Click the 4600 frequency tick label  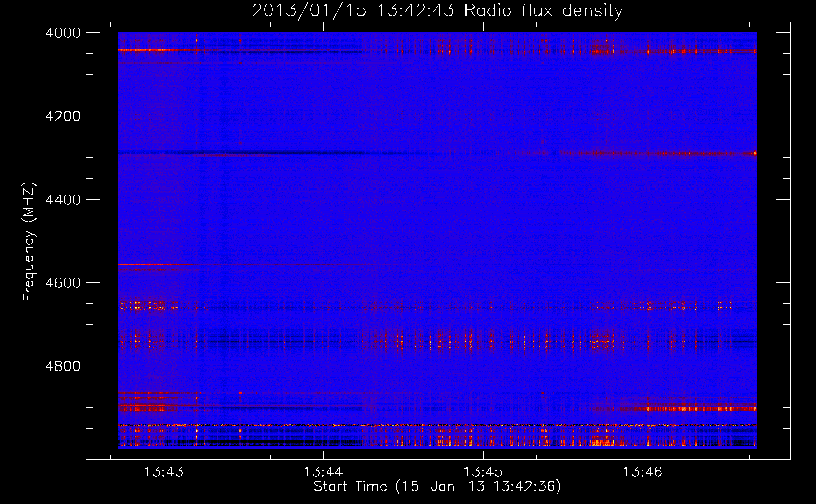[63, 283]
